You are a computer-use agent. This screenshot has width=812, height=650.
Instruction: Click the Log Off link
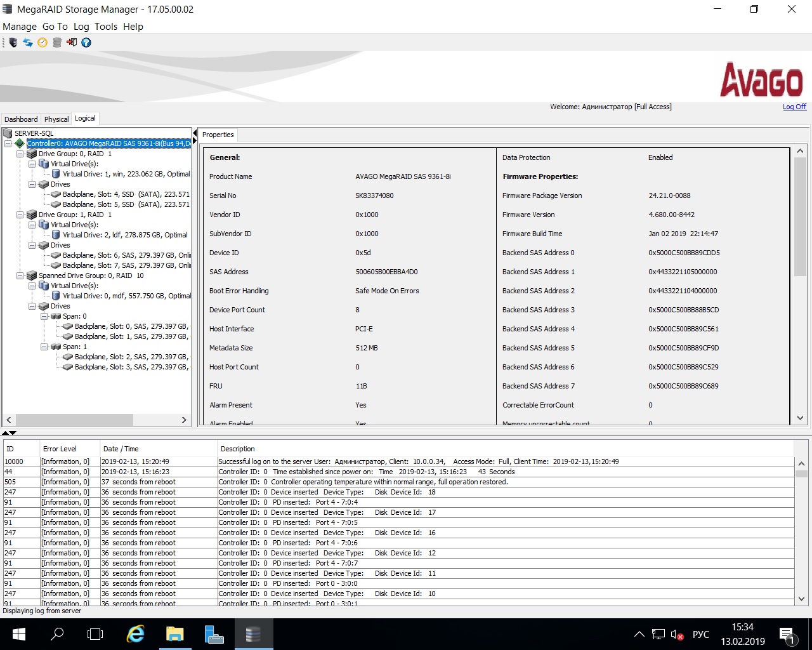(794, 107)
